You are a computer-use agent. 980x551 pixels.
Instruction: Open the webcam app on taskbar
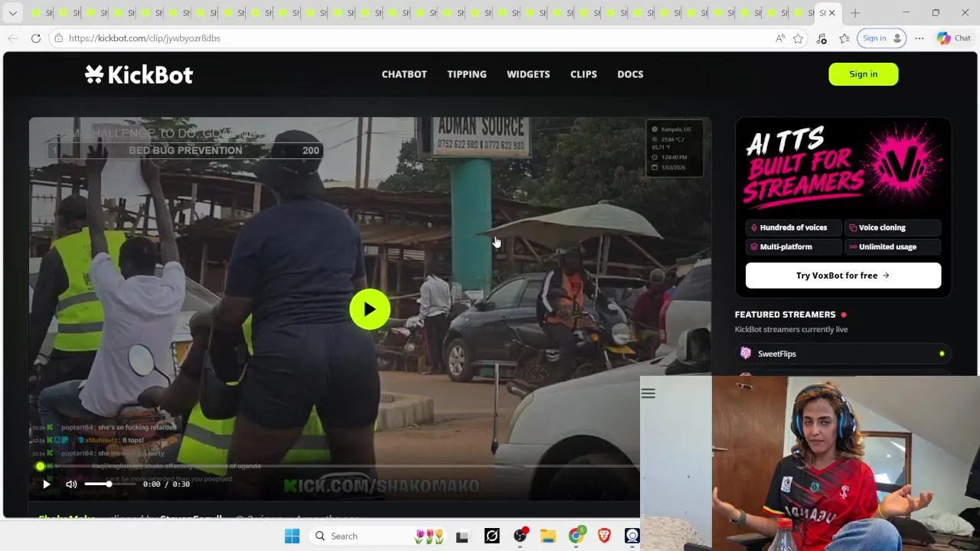tap(632, 536)
